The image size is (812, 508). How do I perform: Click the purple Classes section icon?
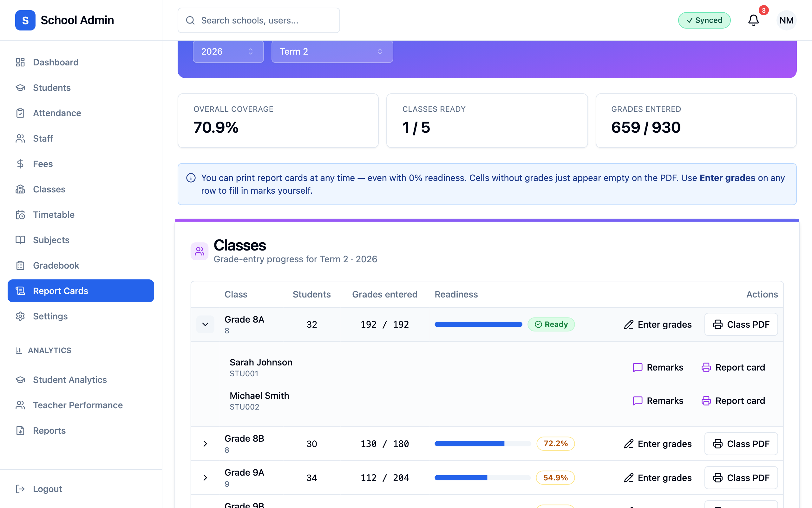[x=199, y=251]
